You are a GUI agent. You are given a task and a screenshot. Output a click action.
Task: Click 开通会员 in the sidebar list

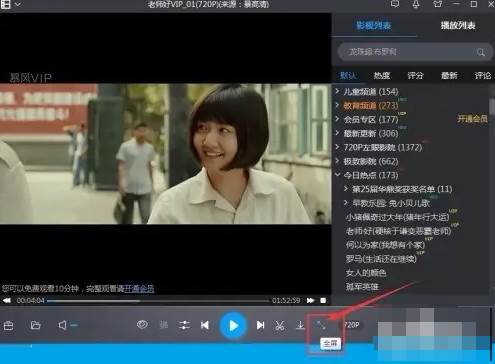click(472, 119)
